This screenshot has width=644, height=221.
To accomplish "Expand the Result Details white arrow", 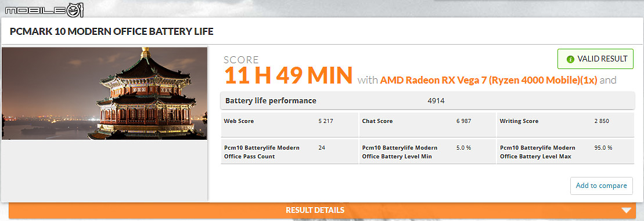I will pos(627,211).
